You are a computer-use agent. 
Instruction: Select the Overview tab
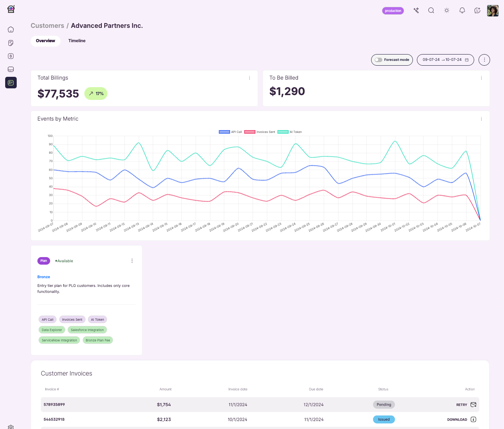(45, 41)
